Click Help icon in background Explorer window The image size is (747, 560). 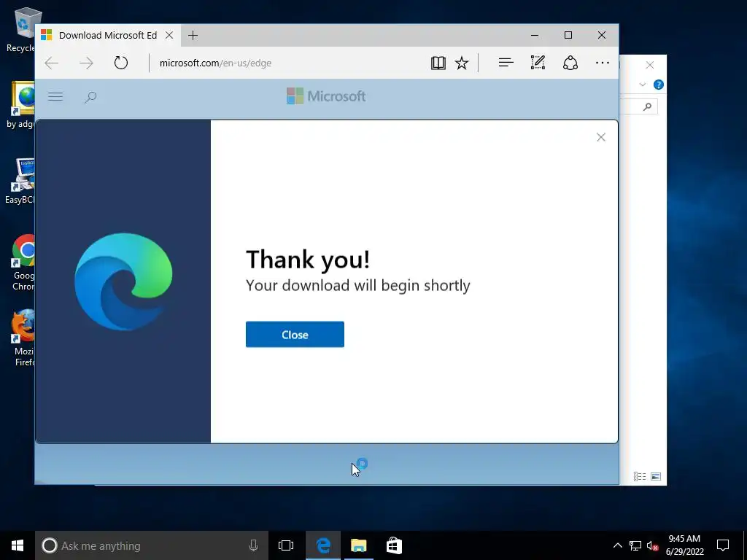(659, 85)
